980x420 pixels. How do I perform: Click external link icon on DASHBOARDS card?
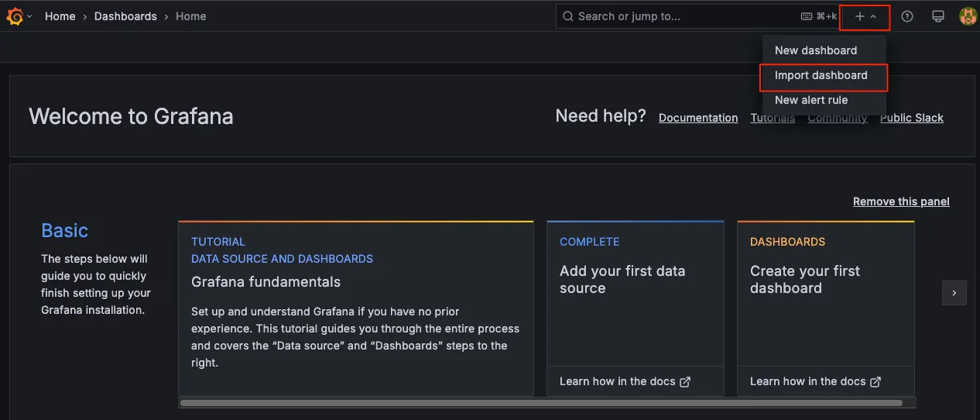[x=875, y=382]
